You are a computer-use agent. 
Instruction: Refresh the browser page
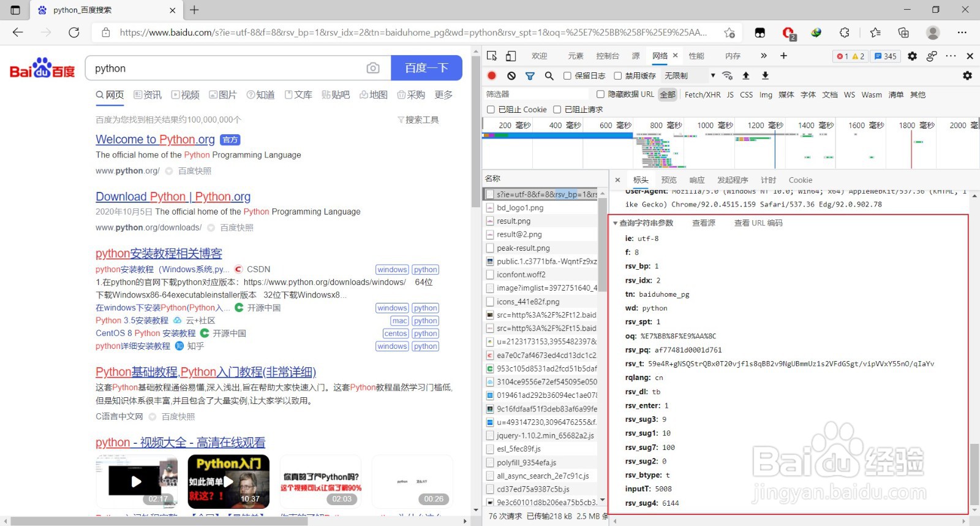pyautogui.click(x=74, y=32)
